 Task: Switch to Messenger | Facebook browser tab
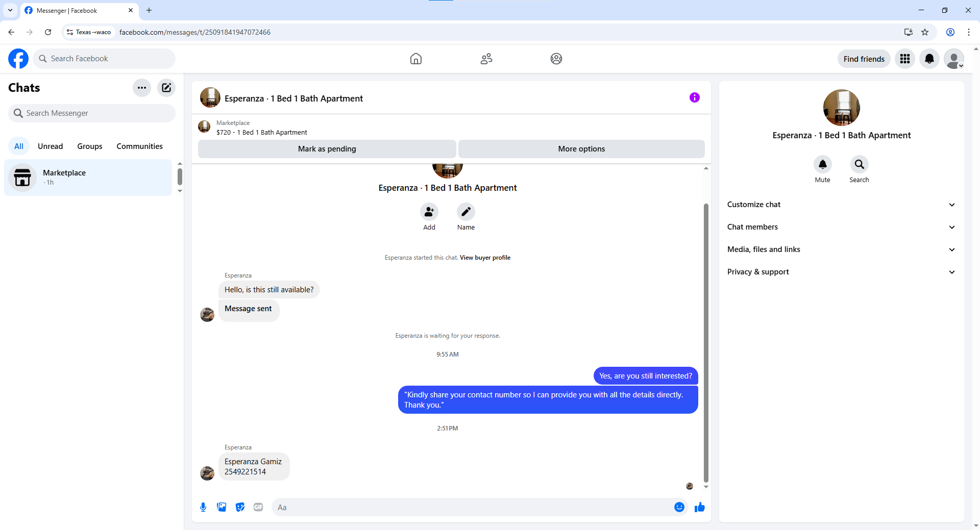(x=79, y=10)
